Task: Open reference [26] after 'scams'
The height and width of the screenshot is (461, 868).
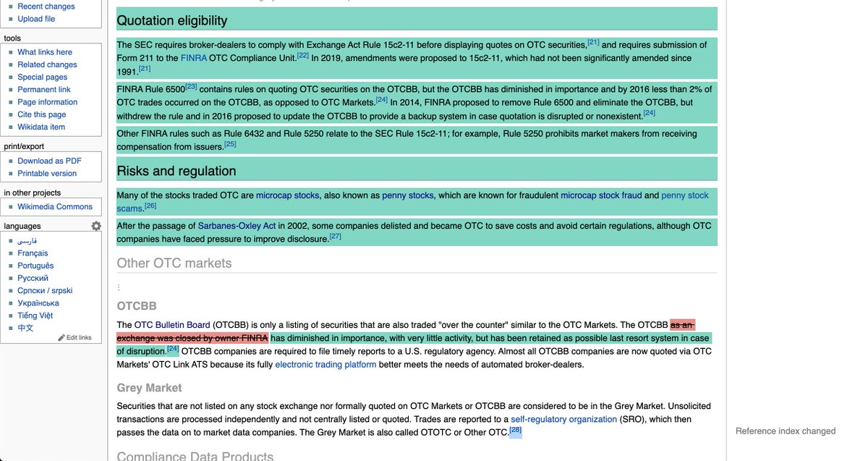Action: [150, 206]
